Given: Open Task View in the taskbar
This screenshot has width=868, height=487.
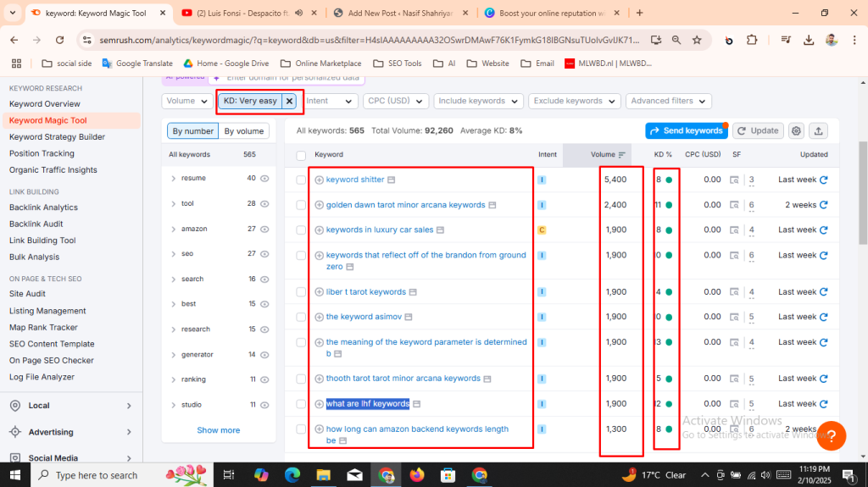Looking at the screenshot, I should 229,475.
